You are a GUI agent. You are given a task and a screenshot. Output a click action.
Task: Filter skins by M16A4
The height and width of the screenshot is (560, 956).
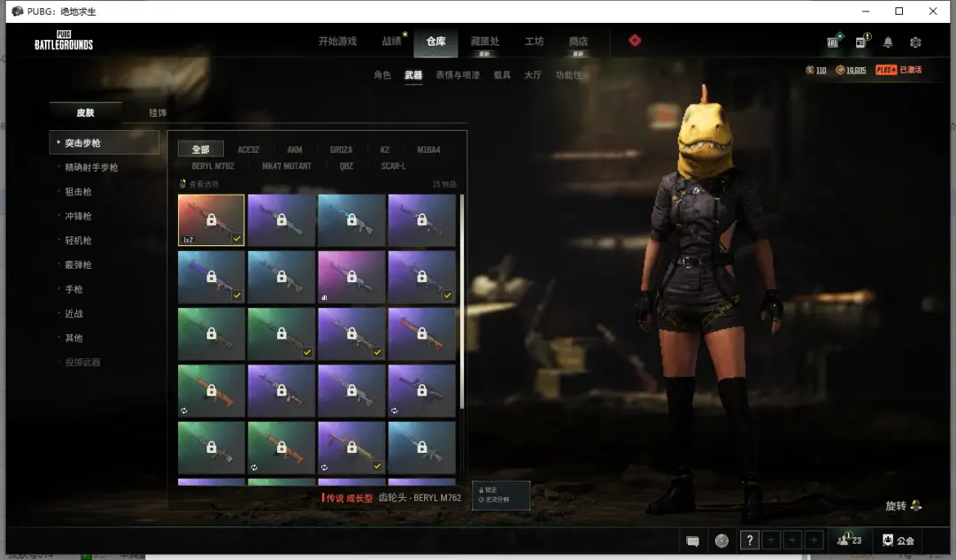pos(428,150)
